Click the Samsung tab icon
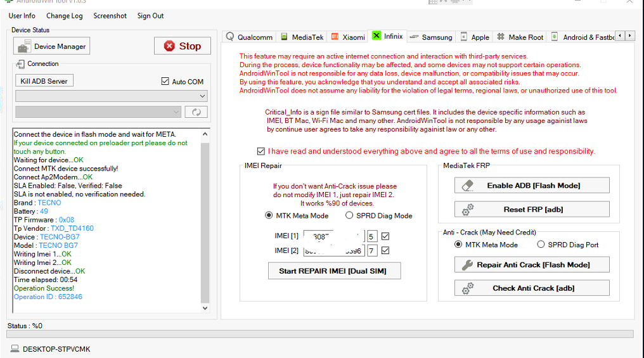644x358 pixels. (415, 37)
